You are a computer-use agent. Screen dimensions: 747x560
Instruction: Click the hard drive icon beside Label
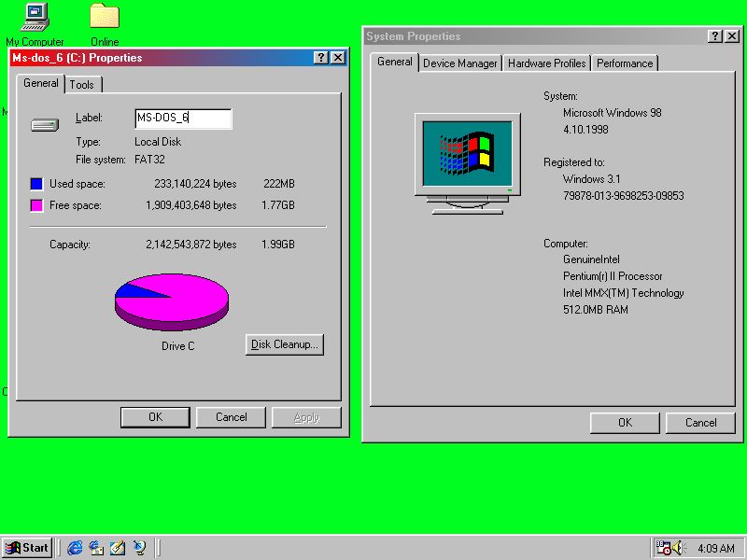pyautogui.click(x=45, y=125)
